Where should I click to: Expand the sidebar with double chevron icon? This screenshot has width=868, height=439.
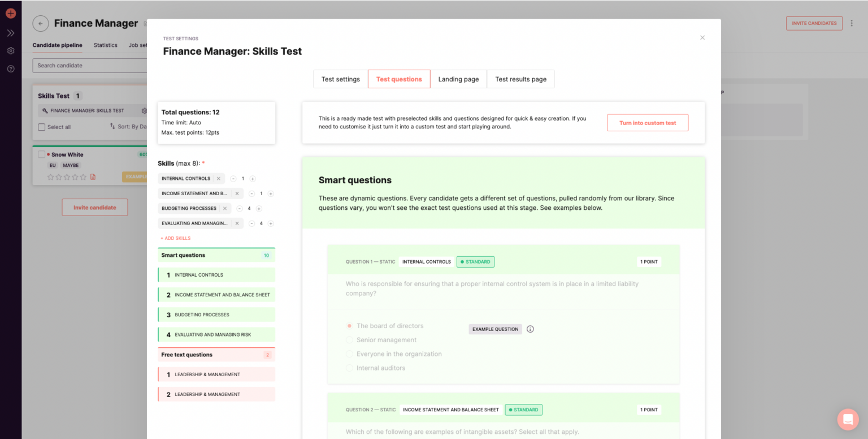[10, 32]
